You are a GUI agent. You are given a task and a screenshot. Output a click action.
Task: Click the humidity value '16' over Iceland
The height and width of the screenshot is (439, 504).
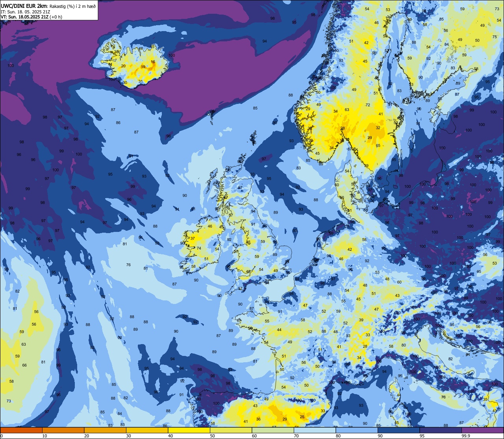[153, 62]
